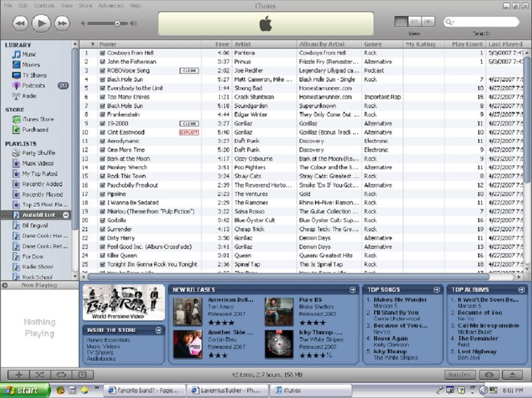Expand Top Songs with its arrow
The image size is (532, 398).
436,290
